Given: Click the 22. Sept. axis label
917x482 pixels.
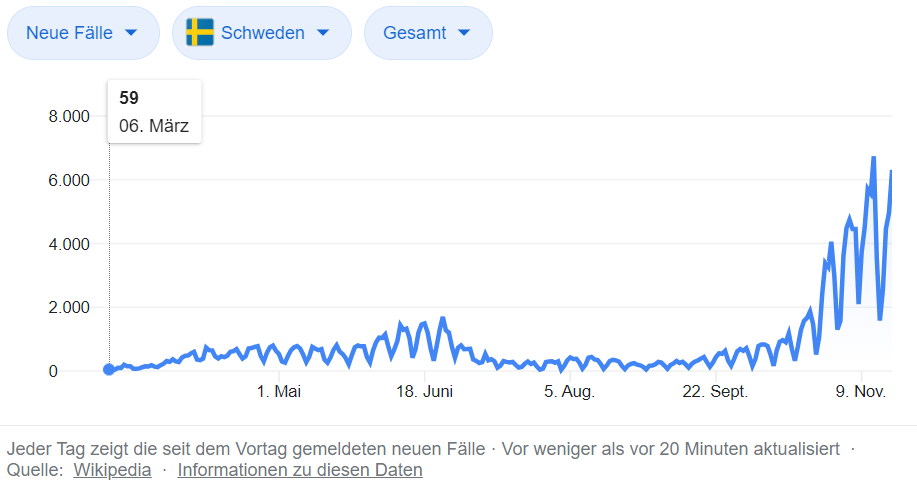Looking at the screenshot, I should pos(716,392).
